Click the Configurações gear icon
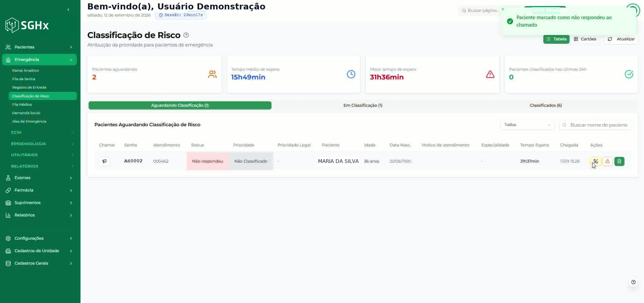 point(8,238)
